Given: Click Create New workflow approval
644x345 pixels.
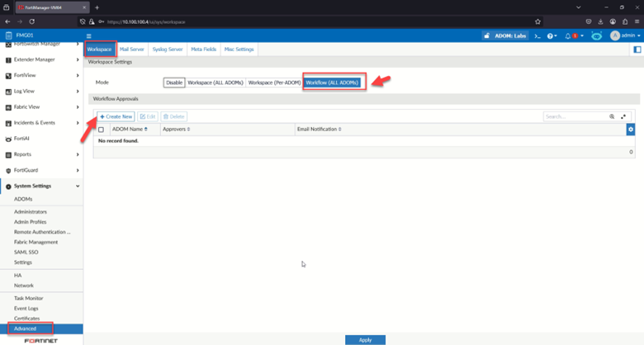Looking at the screenshot, I should (x=116, y=116).
